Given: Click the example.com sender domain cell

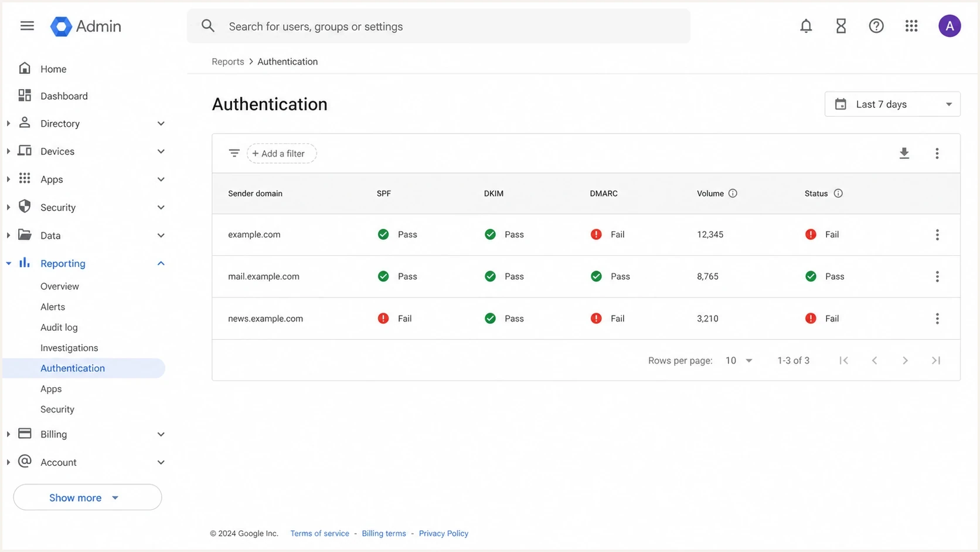Looking at the screenshot, I should (254, 235).
